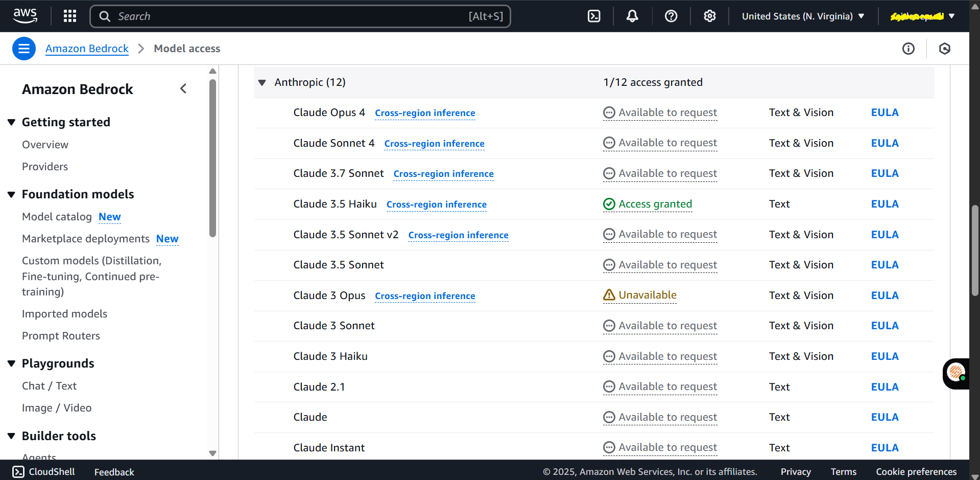Open the notifications bell
980x480 pixels.
(x=632, y=16)
